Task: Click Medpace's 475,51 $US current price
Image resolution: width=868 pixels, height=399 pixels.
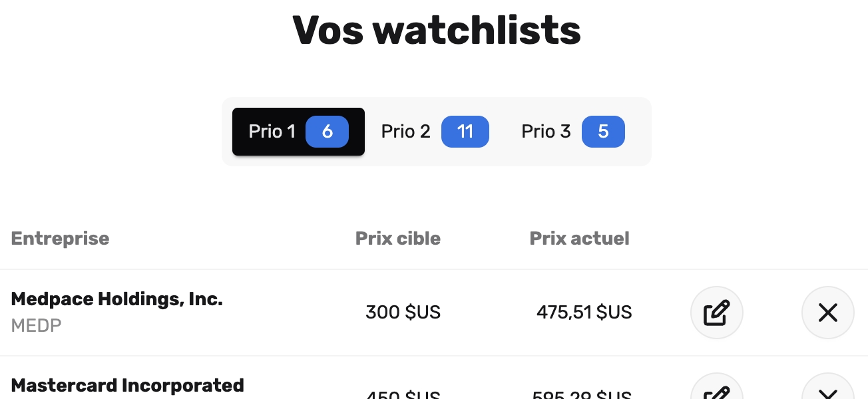Action: tap(584, 313)
